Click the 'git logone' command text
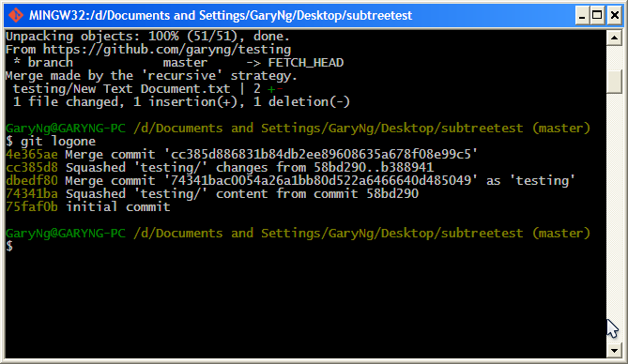Screen dimensions: 628x364 coord(58,142)
